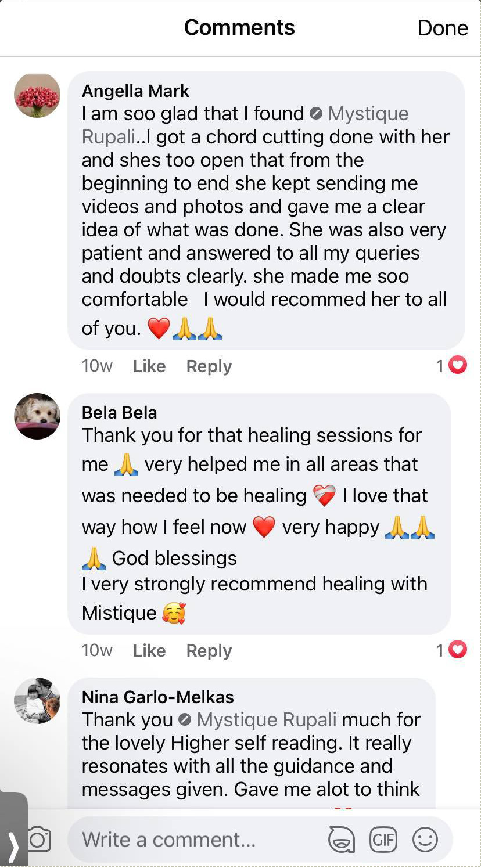Expand the side arrow tab at bottom-left

point(13,830)
